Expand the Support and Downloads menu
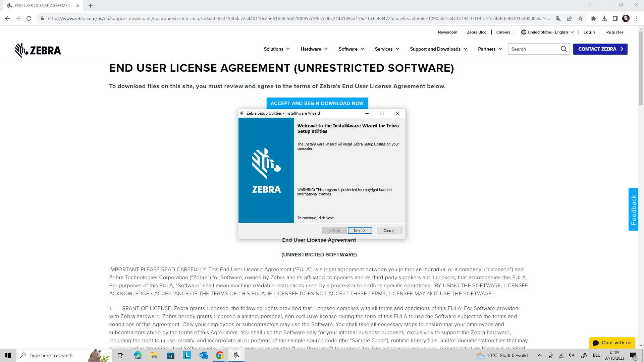644x362 pixels. click(438, 49)
